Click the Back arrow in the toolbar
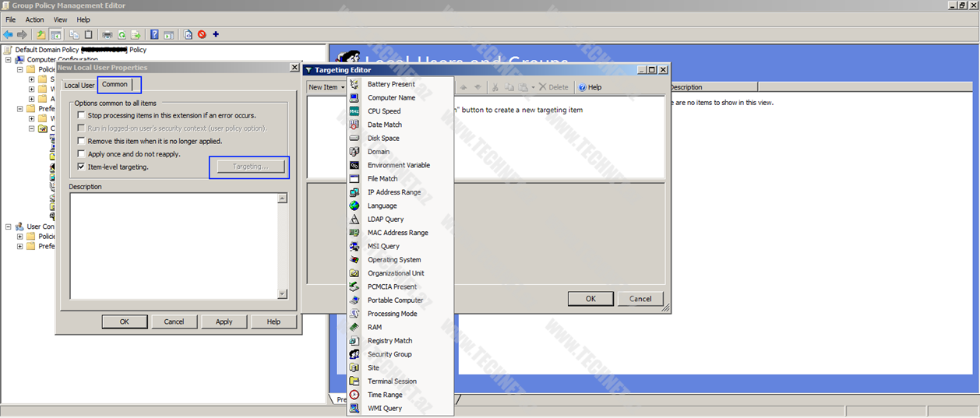980x418 pixels. pyautogui.click(x=8, y=34)
